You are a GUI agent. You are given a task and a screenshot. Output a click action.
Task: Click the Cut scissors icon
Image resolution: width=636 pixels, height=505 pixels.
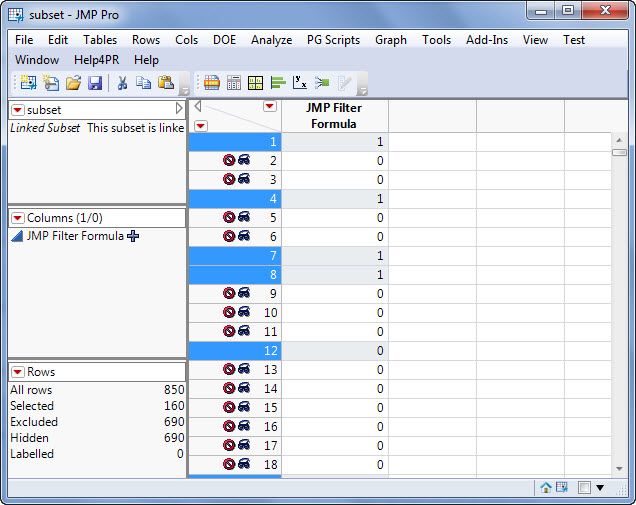[x=122, y=83]
